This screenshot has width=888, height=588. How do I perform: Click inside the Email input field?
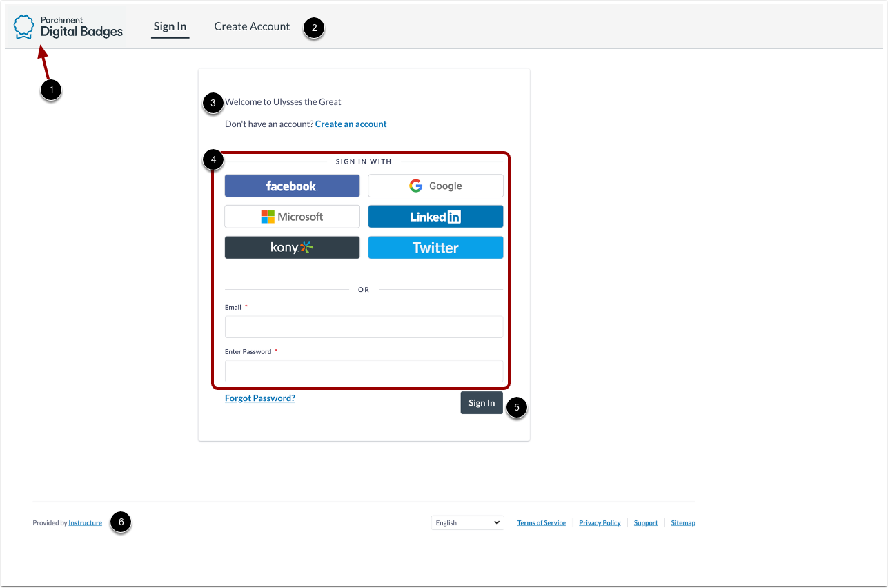[364, 326]
